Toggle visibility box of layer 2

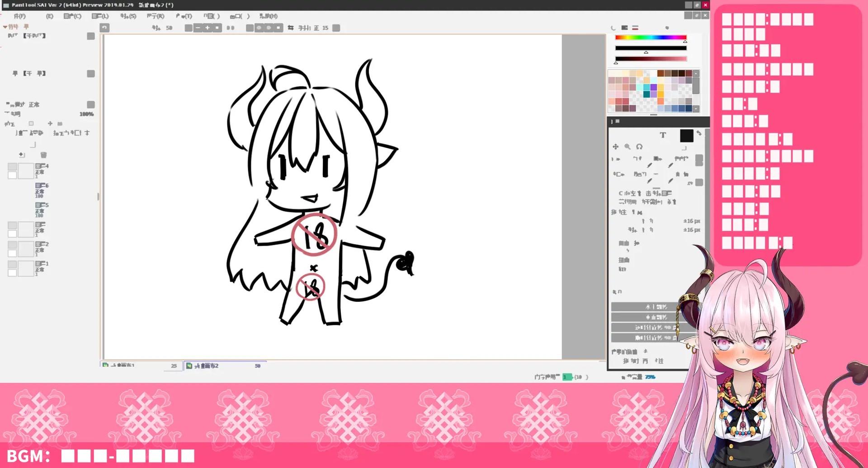click(12, 245)
